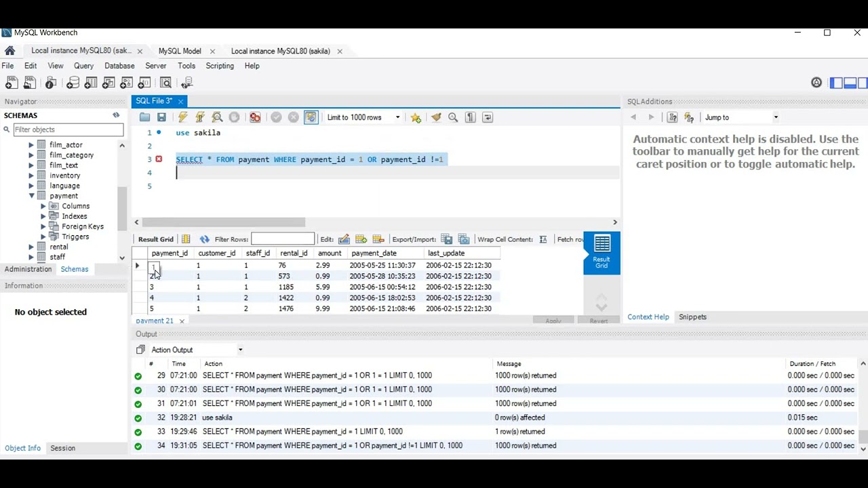Open the Context Help tab
Screen dimensions: 868x488
click(x=648, y=317)
